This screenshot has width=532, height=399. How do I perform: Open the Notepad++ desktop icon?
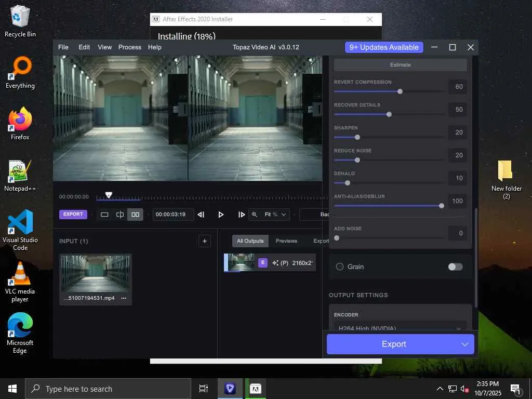tap(20, 176)
